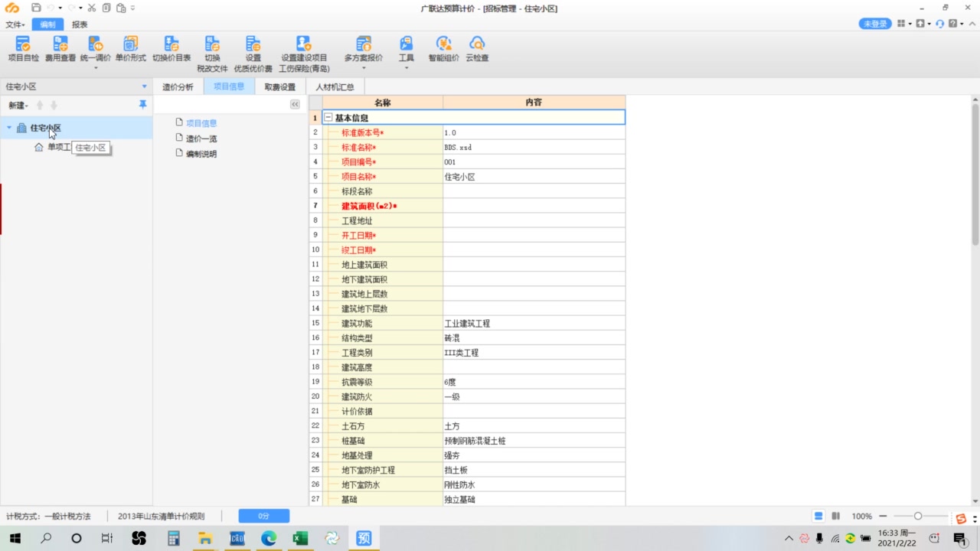Click the 未登录 login button
980x551 pixels.
(x=875, y=24)
